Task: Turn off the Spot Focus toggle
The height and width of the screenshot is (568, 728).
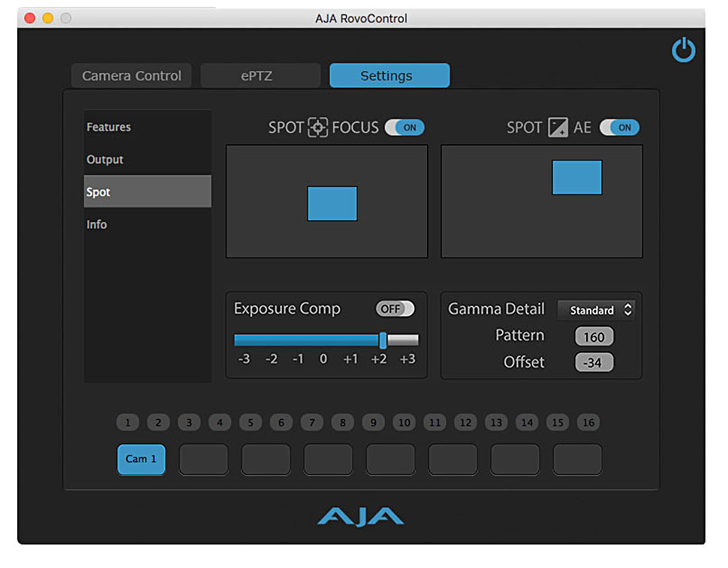Action: [x=405, y=128]
